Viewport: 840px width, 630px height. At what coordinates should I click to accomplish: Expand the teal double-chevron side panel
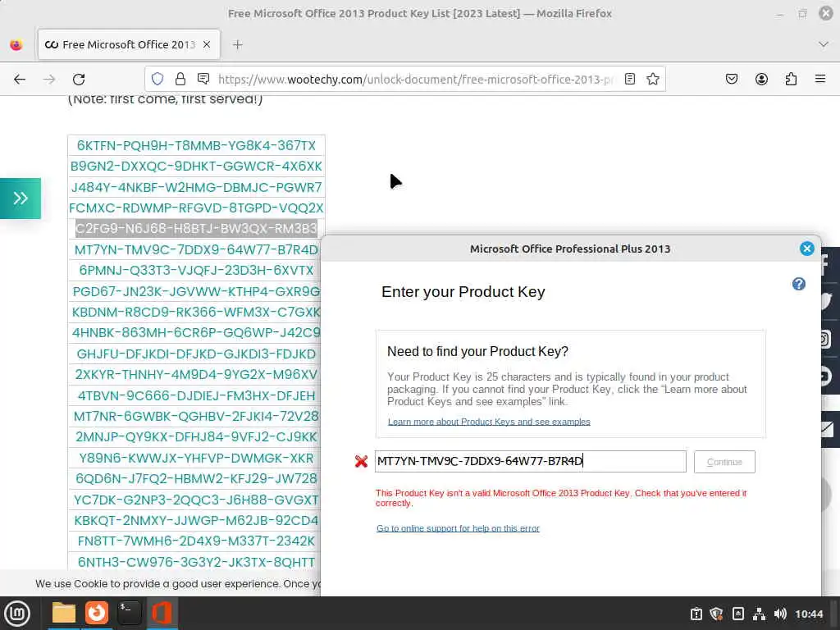click(x=21, y=199)
